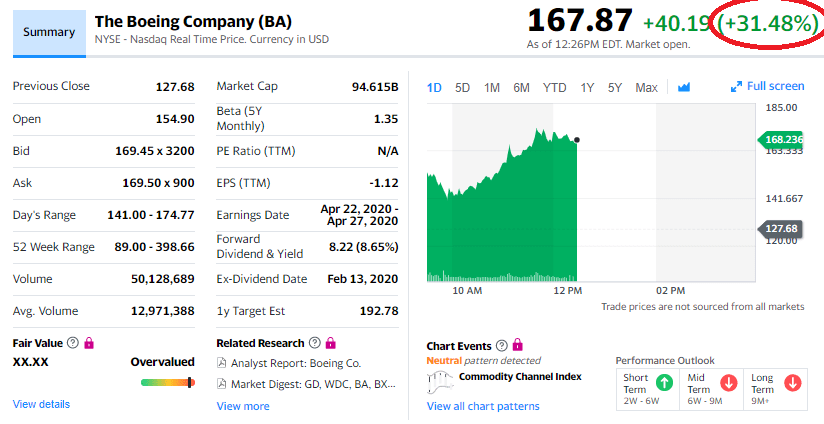Click the XX.XX fair value placeholder
Screen dimensions: 824x424
click(x=30, y=362)
